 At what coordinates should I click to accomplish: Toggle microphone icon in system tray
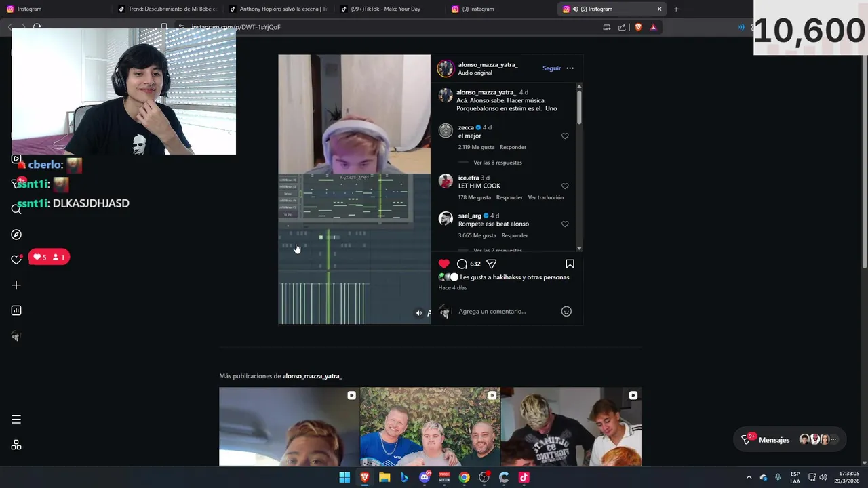(x=778, y=477)
